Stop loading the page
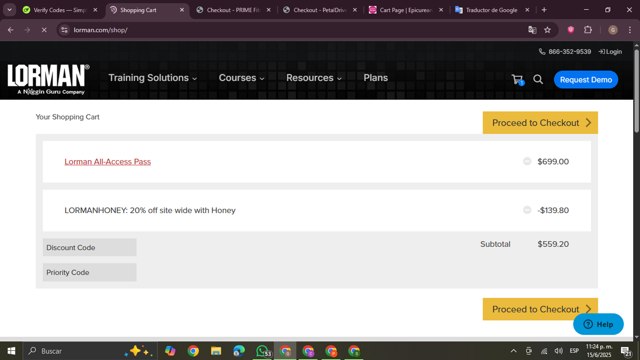This screenshot has height=360, width=640. 44,30
